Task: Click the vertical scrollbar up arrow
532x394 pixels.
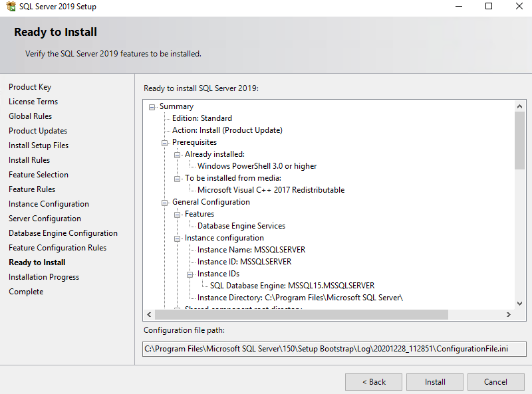Action: click(x=519, y=106)
